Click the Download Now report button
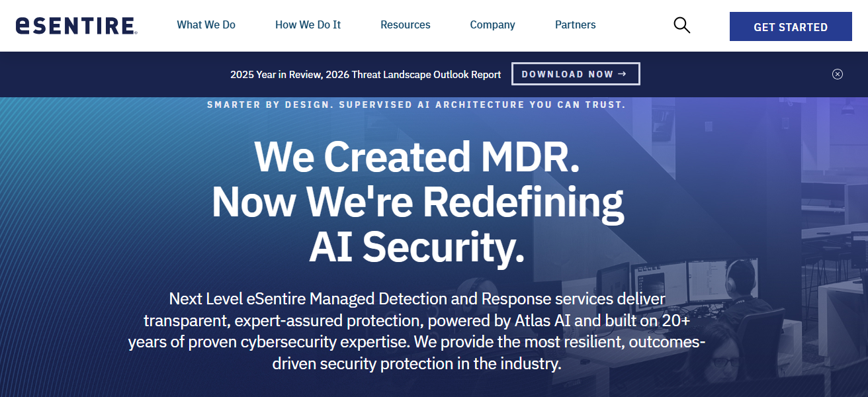 click(x=576, y=74)
